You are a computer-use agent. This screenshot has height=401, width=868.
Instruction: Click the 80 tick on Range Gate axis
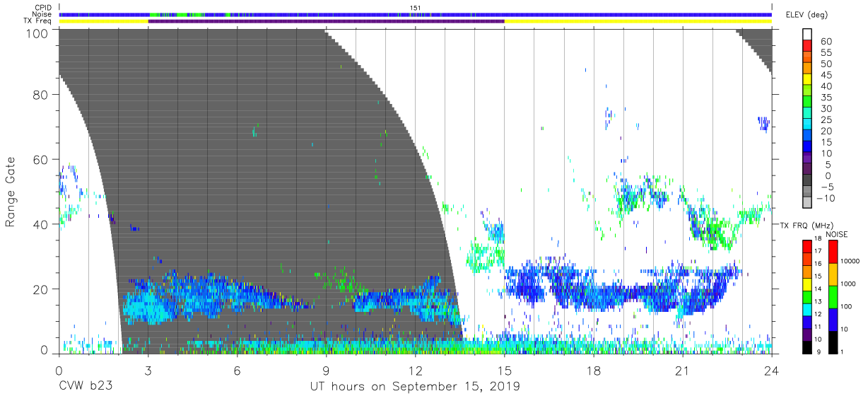[41, 94]
